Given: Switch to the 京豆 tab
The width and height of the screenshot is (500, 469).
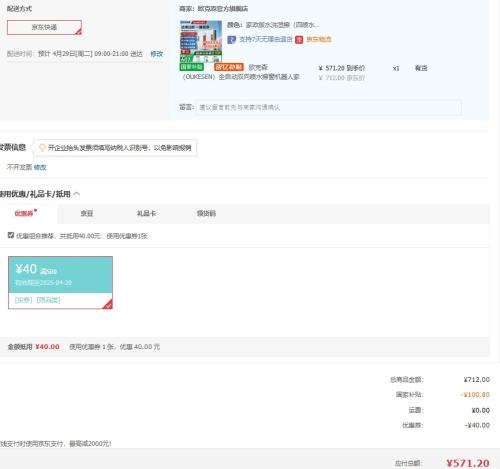Looking at the screenshot, I should tap(87, 213).
